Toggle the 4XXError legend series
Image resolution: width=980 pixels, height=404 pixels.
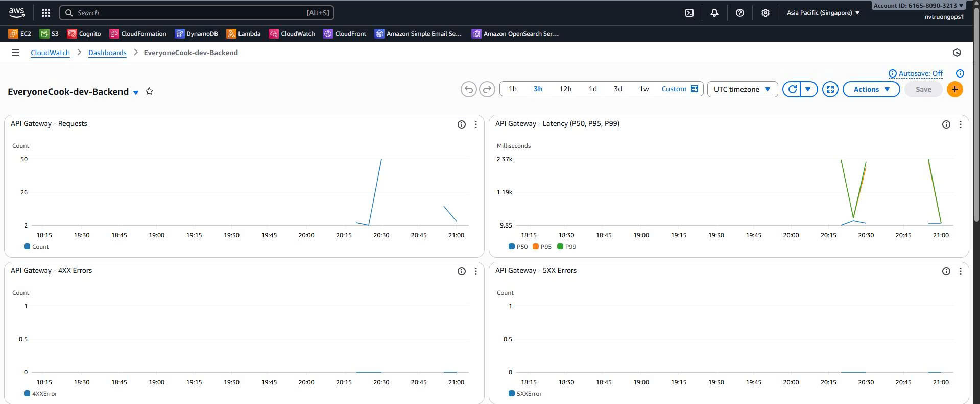[41, 394]
